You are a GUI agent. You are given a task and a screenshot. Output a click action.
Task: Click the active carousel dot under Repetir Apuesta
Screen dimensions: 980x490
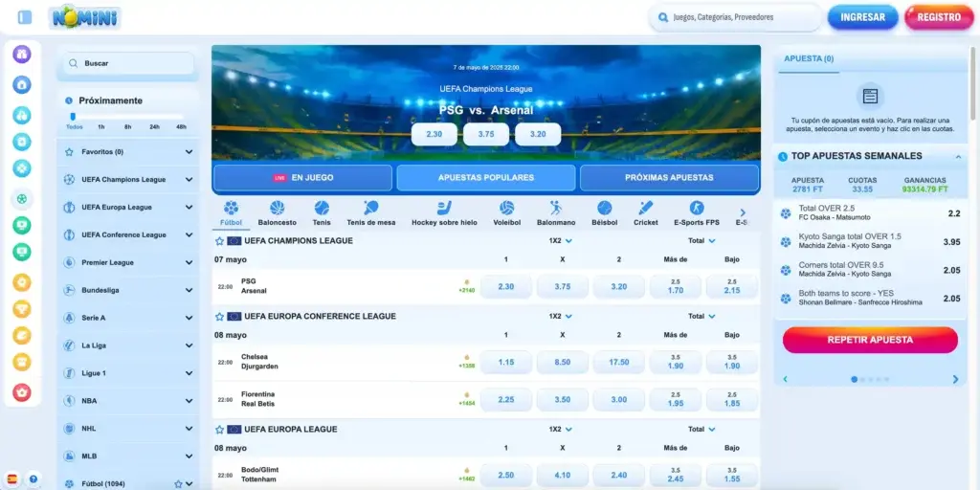click(854, 379)
